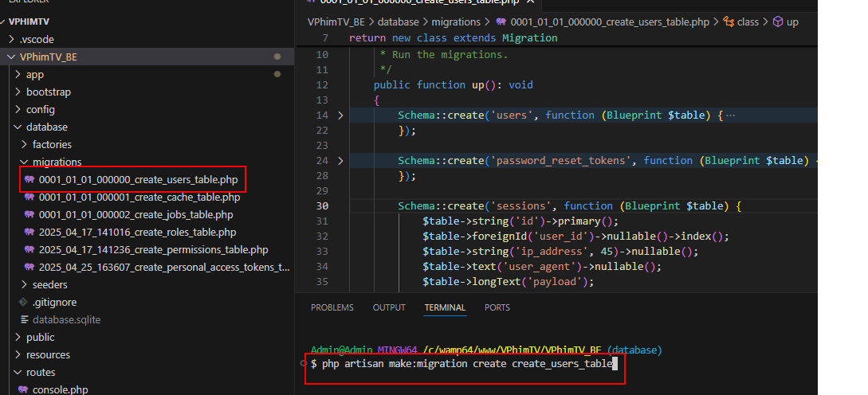Collapse the VPhimTV_BE folder
Viewport: 868px width, 395px height.
click(11, 57)
